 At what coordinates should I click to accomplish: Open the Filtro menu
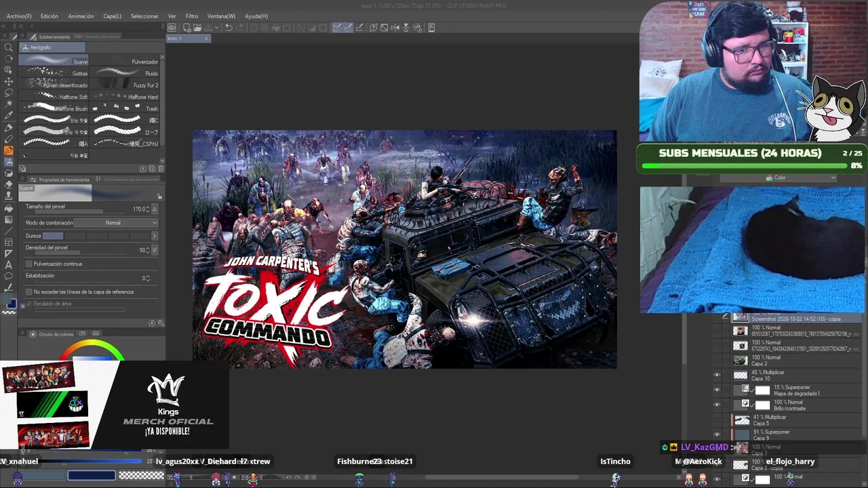click(x=192, y=16)
